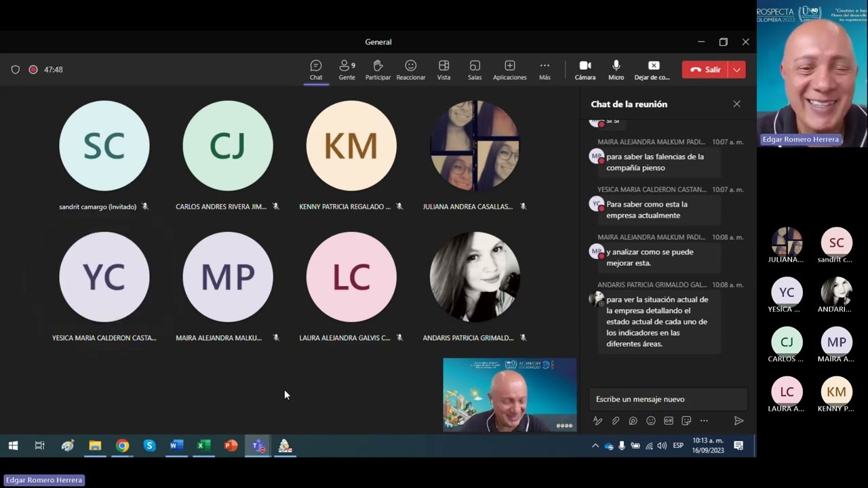This screenshot has height=488, width=868.
Task: Open Salas breakout rooms
Action: [x=475, y=70]
